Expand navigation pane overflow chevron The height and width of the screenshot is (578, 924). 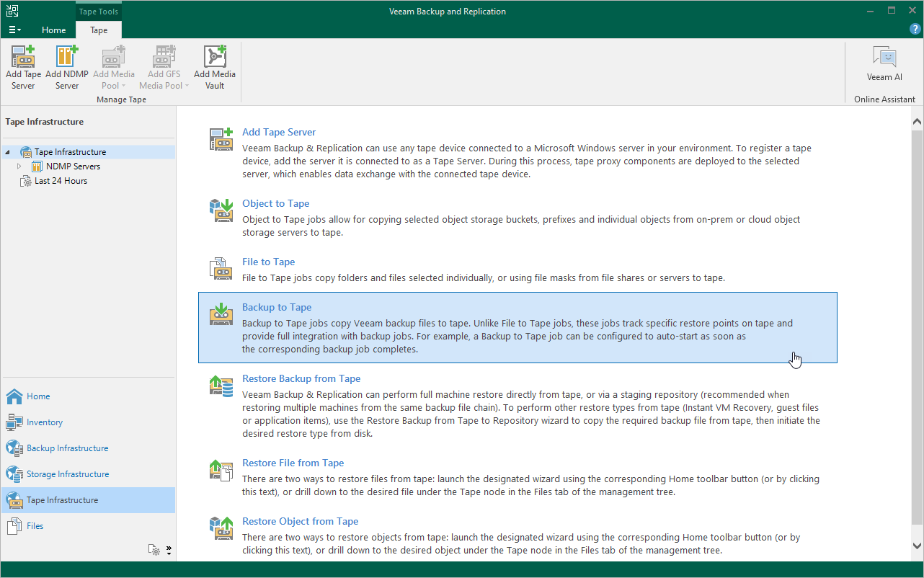(x=169, y=550)
